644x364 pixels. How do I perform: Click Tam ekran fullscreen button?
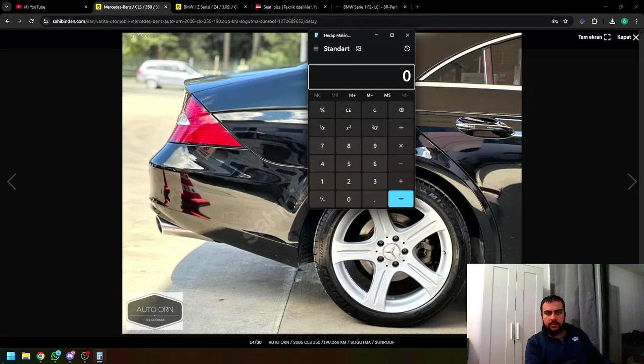click(595, 37)
